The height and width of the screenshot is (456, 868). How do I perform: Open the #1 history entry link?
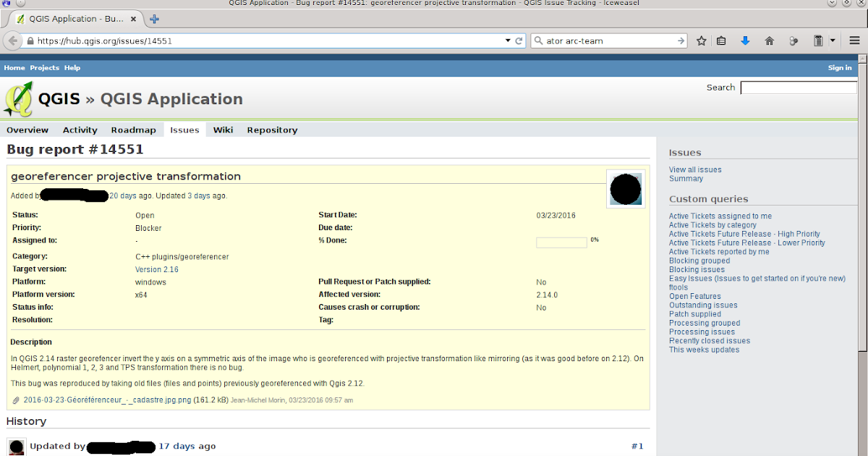(637, 446)
